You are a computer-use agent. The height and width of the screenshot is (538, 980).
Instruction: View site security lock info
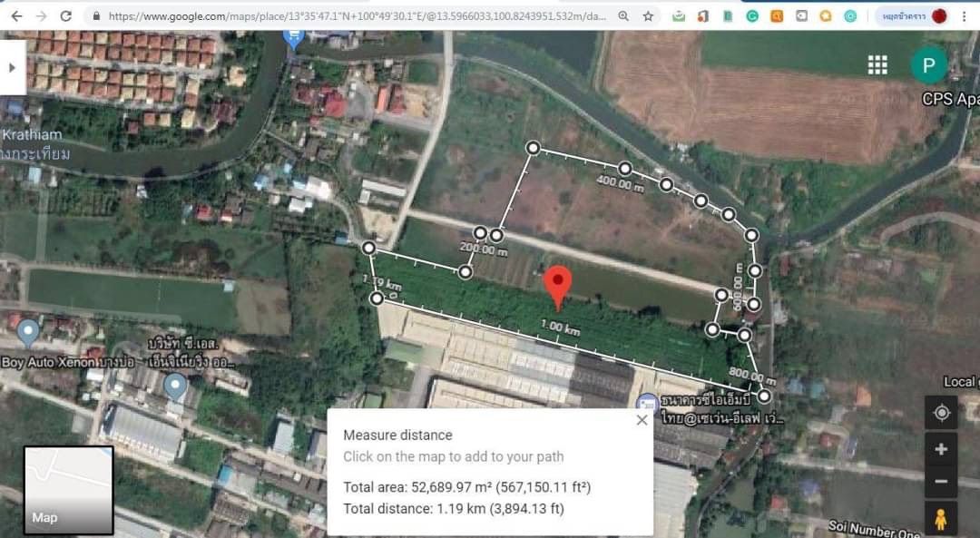pyautogui.click(x=96, y=16)
